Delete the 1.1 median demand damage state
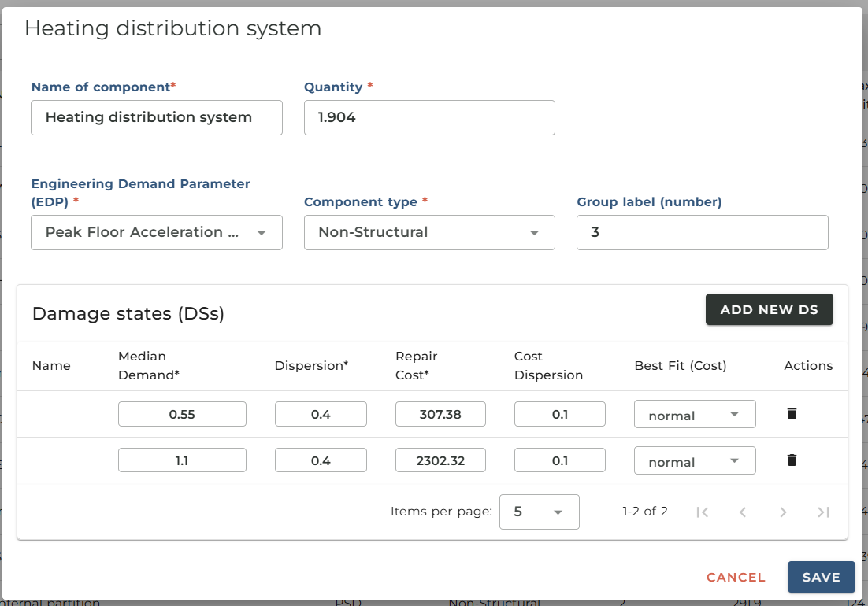Image resolution: width=868 pixels, height=606 pixels. coord(792,460)
